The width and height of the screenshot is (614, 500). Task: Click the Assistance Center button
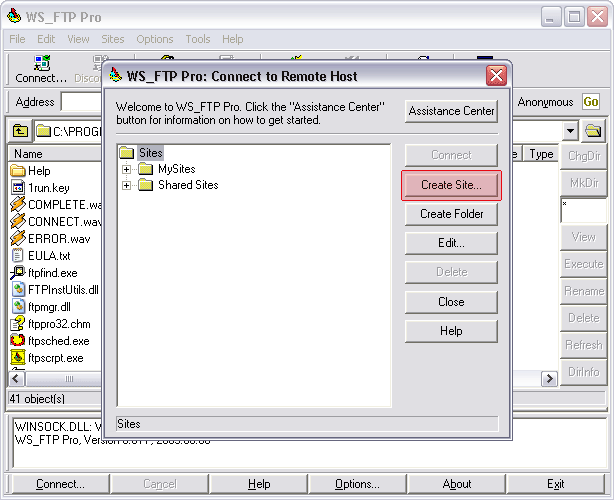pos(451,111)
